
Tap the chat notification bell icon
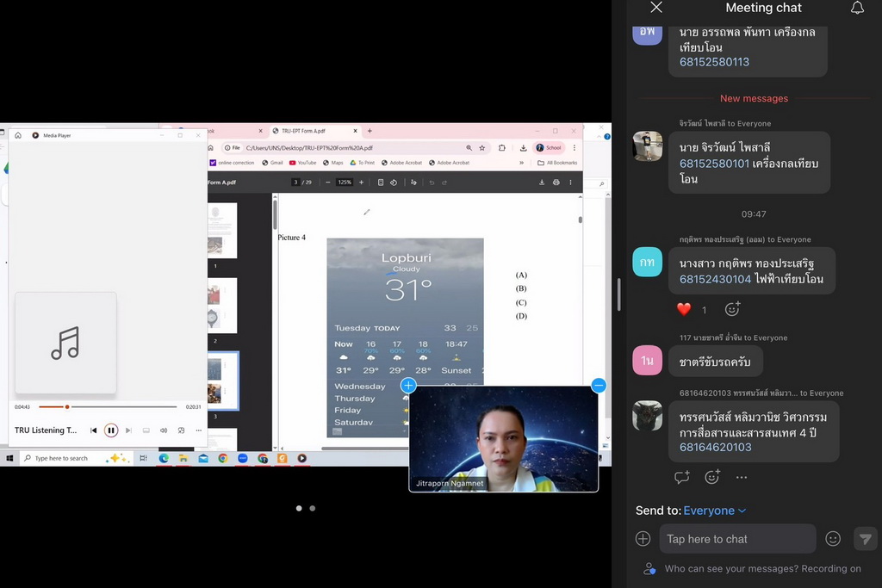tap(857, 7)
